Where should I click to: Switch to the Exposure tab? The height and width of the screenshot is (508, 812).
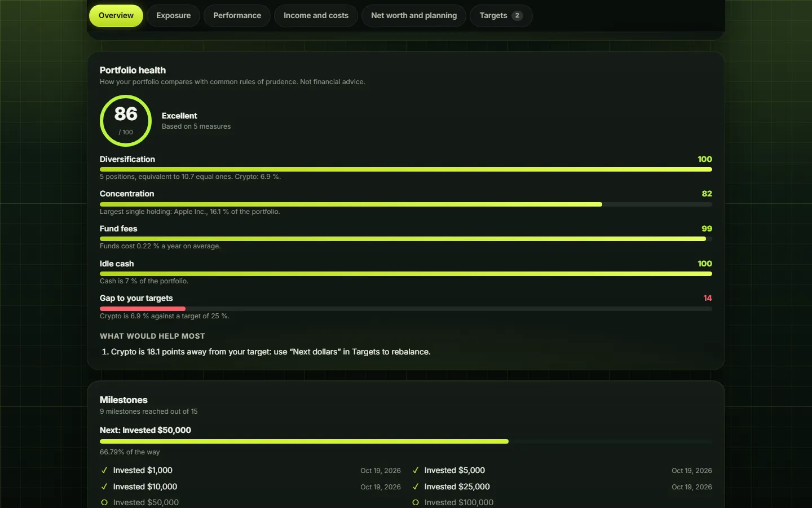[x=174, y=16]
